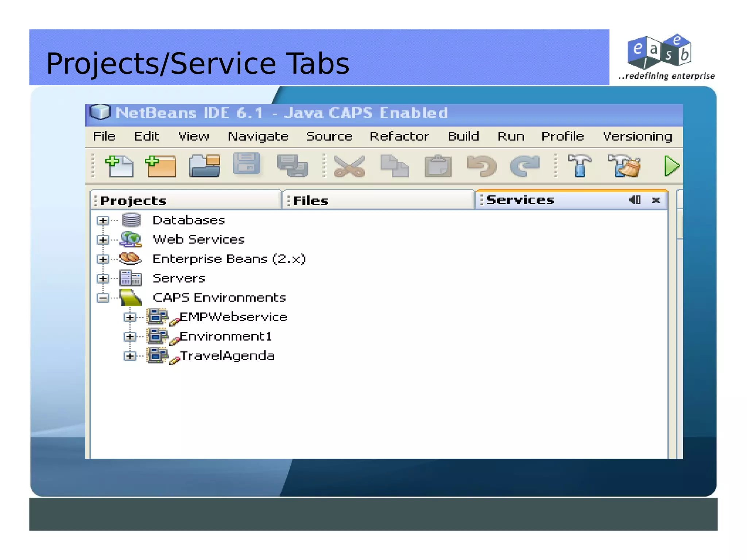Select the Environment1 label
This screenshot has height=560, width=747.
(x=226, y=336)
